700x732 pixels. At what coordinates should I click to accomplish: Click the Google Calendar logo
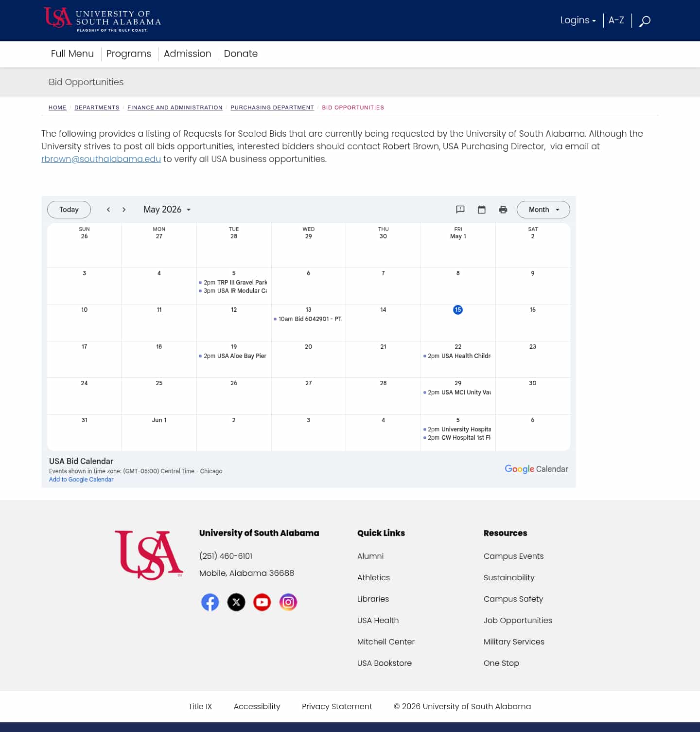pyautogui.click(x=536, y=469)
